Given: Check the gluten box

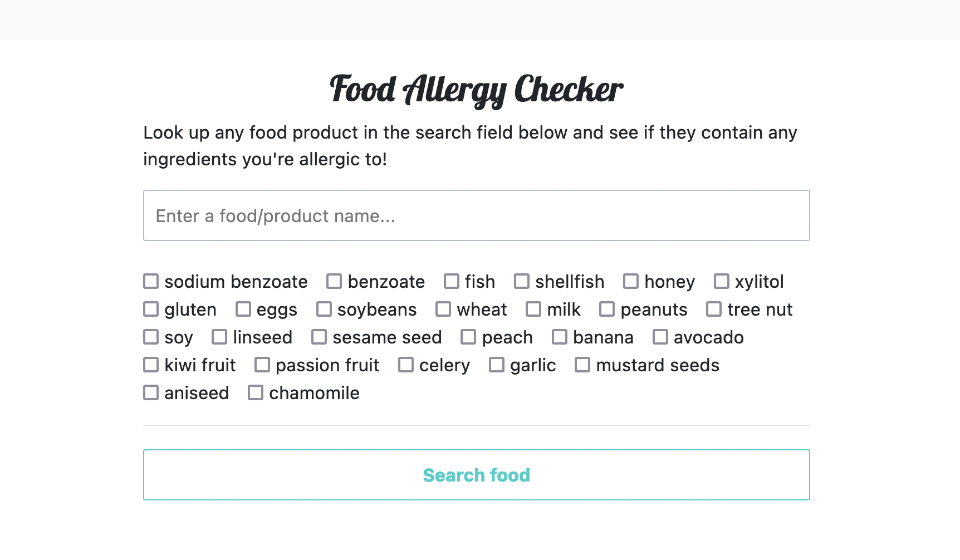Looking at the screenshot, I should pyautogui.click(x=151, y=309).
